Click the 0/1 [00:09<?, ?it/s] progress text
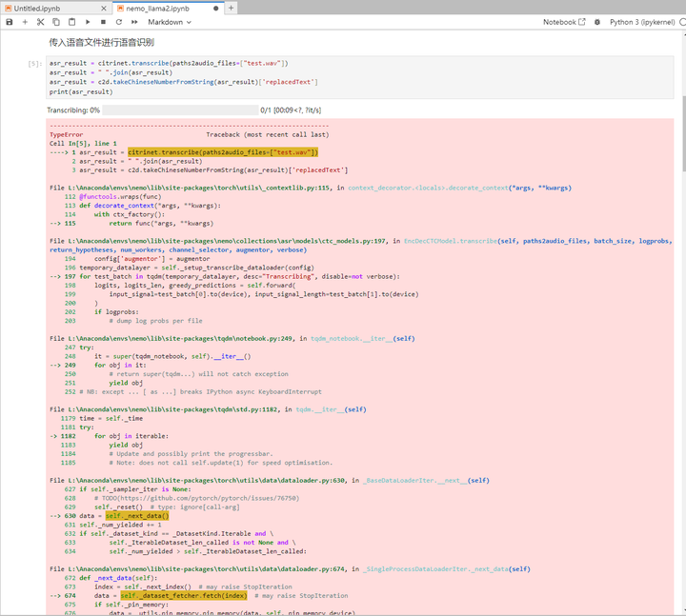 click(x=291, y=110)
